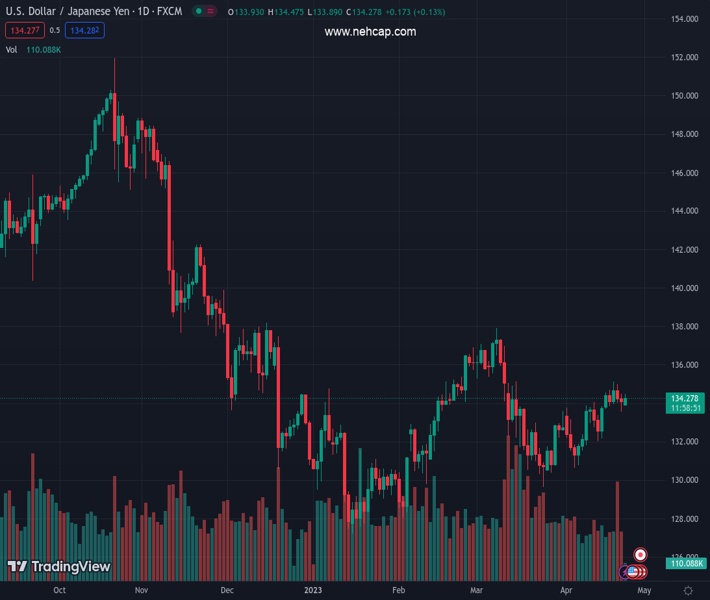
Task: Click the 110.088K volume axis label
Action: (x=686, y=563)
